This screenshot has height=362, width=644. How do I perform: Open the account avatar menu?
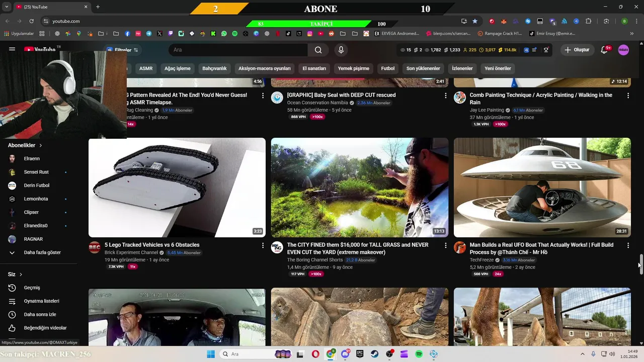coord(623,50)
